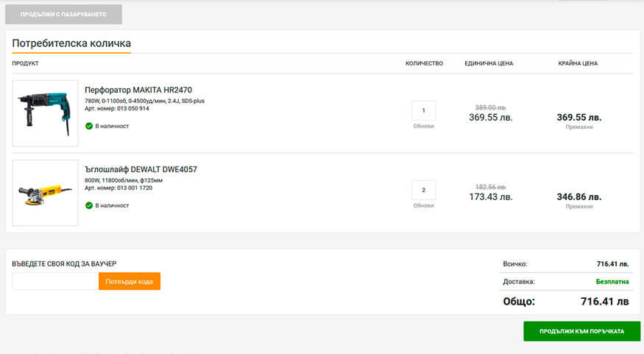Remove MAKITA via 'Премахни' link

pyautogui.click(x=579, y=127)
